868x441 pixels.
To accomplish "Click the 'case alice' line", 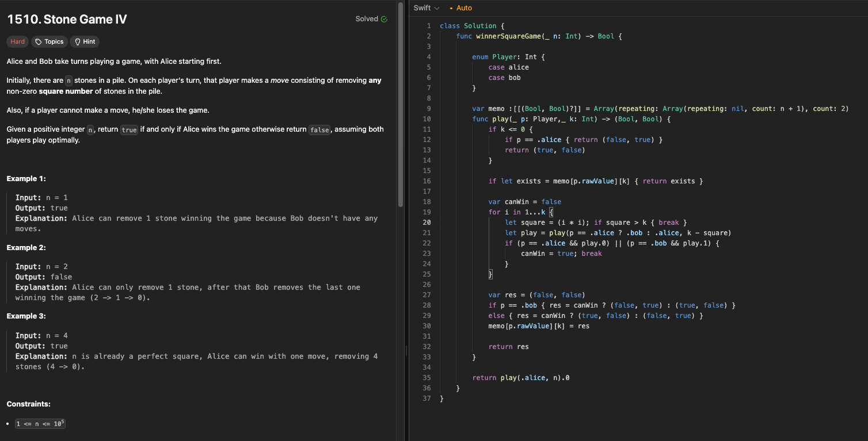I will pos(508,67).
